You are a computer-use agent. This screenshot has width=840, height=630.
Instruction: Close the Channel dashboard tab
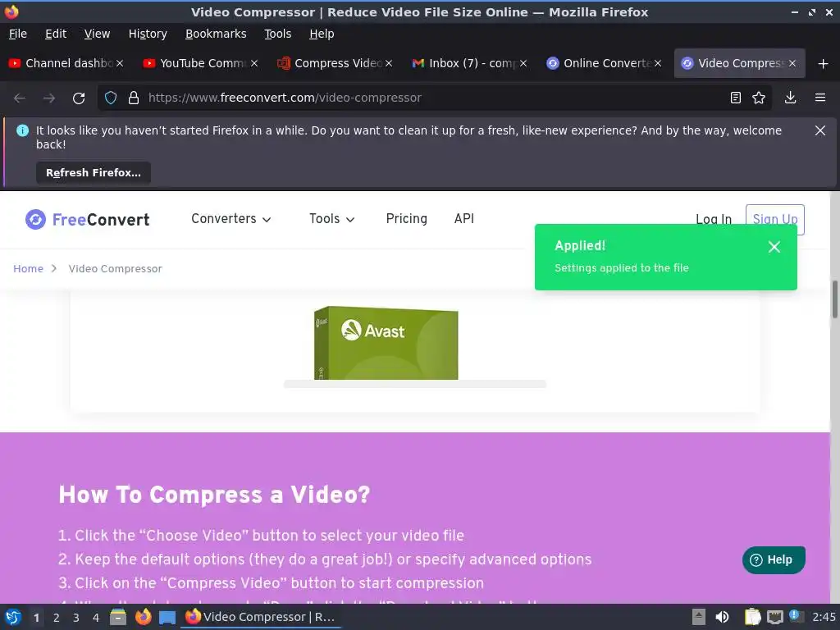[x=120, y=63]
